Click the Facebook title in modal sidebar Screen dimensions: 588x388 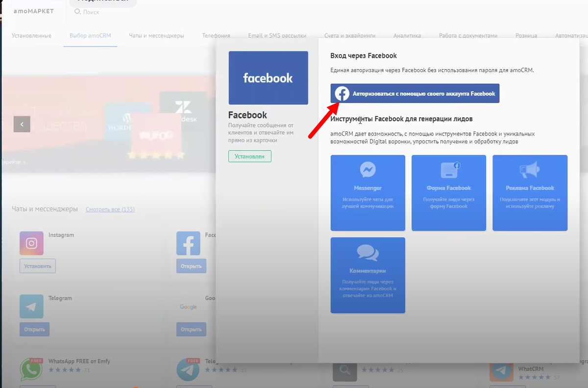247,115
